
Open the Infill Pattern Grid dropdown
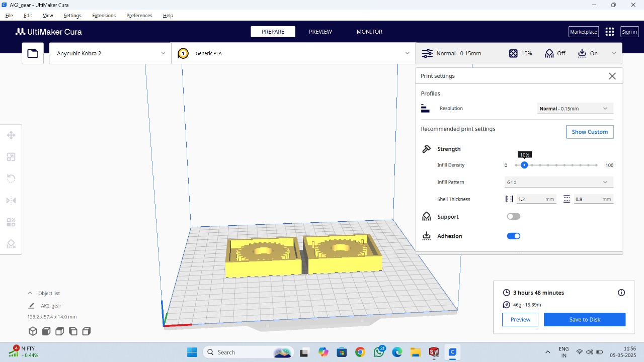pyautogui.click(x=559, y=183)
